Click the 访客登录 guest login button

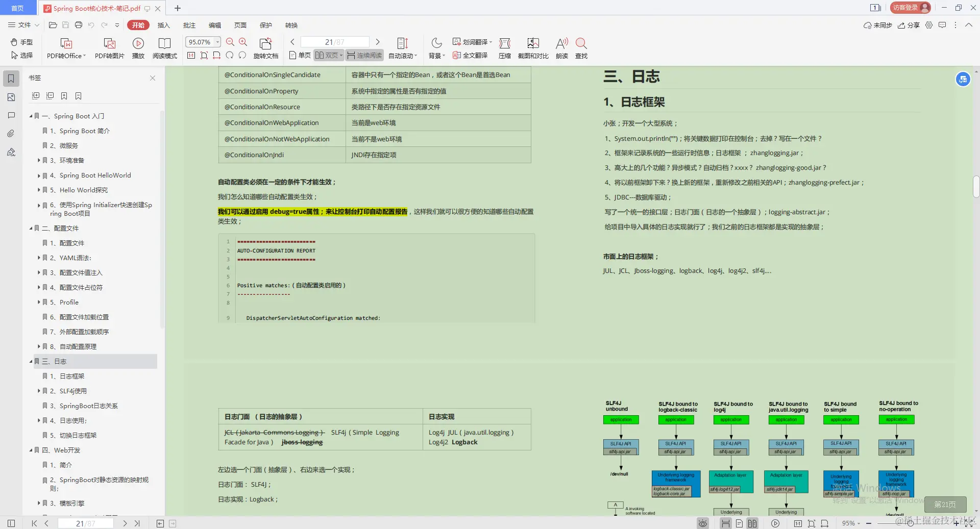(911, 8)
